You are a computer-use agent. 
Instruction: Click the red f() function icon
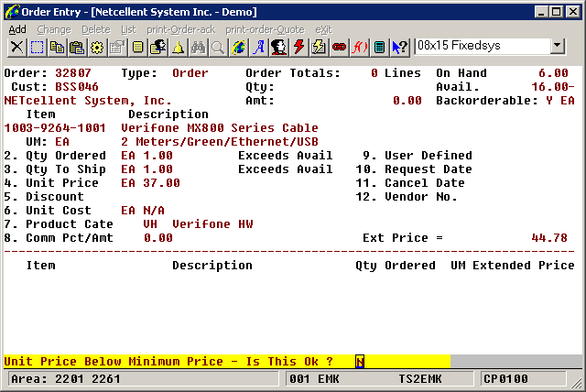tap(360, 48)
